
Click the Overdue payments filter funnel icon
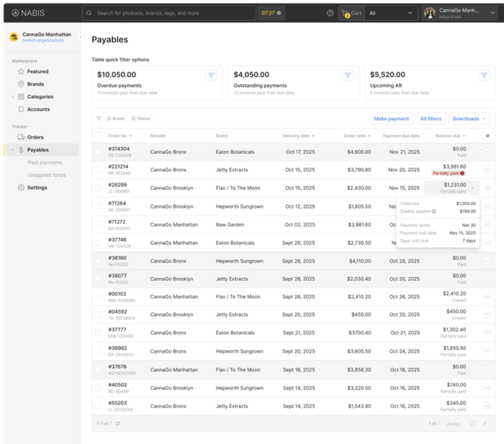click(x=211, y=75)
